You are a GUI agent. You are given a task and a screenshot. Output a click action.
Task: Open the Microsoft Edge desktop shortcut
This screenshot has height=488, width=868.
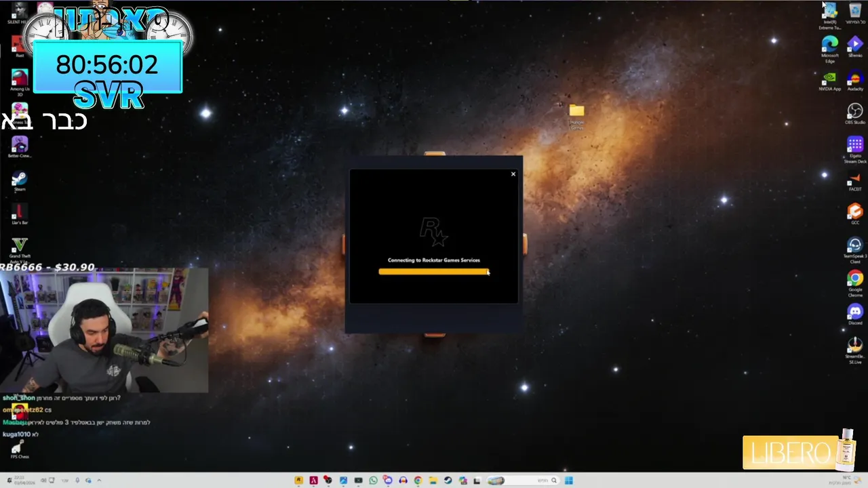[x=830, y=47]
